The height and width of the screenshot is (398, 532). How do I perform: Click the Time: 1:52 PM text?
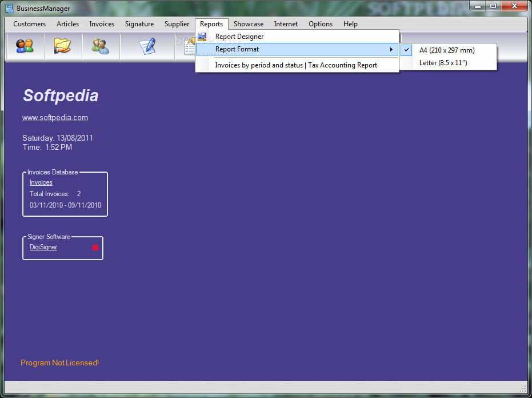click(x=47, y=147)
